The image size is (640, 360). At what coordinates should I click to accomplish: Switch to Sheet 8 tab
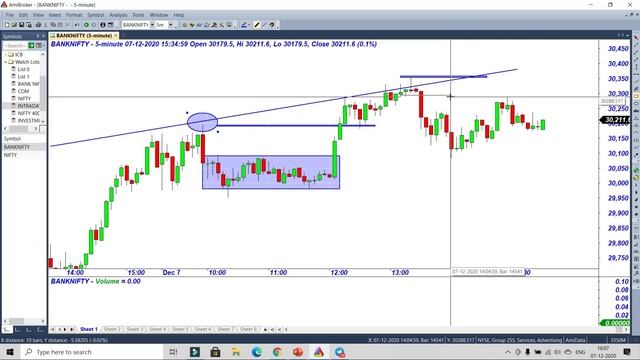coord(248,329)
